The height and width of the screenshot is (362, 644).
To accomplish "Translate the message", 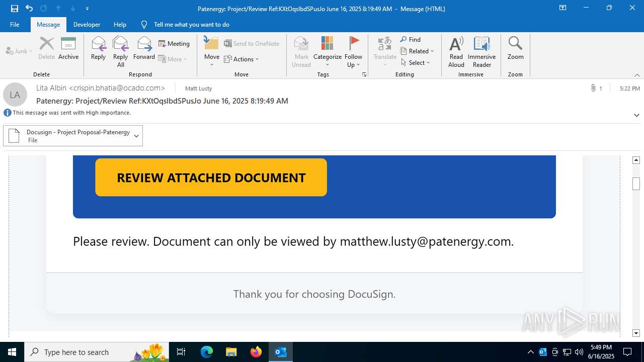I will coord(385,52).
